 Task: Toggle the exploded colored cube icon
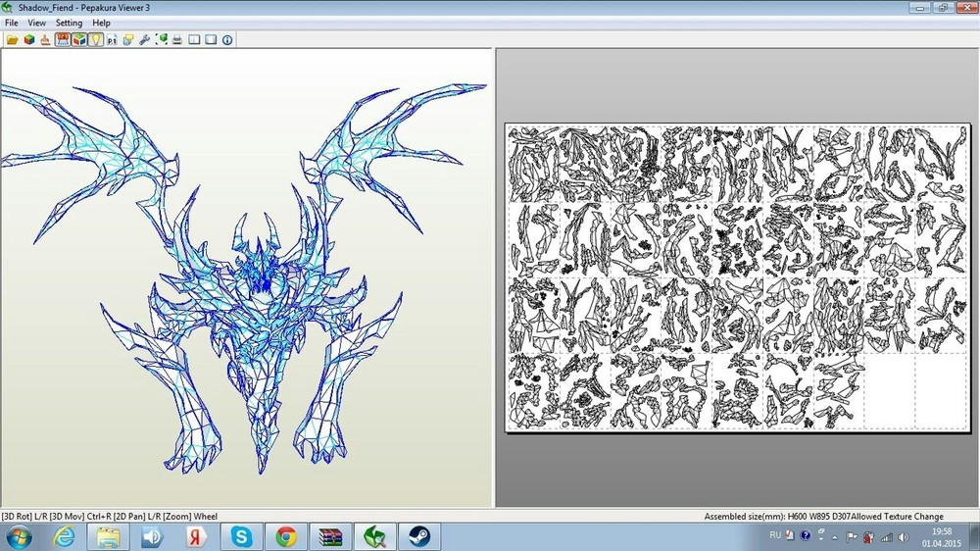(x=78, y=39)
